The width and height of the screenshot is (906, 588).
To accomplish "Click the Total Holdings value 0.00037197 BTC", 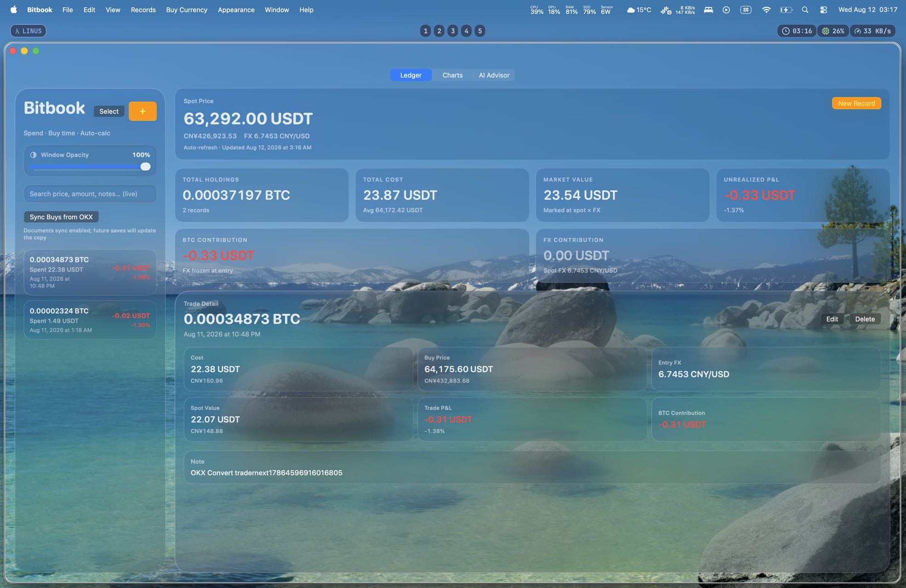I will tap(236, 195).
